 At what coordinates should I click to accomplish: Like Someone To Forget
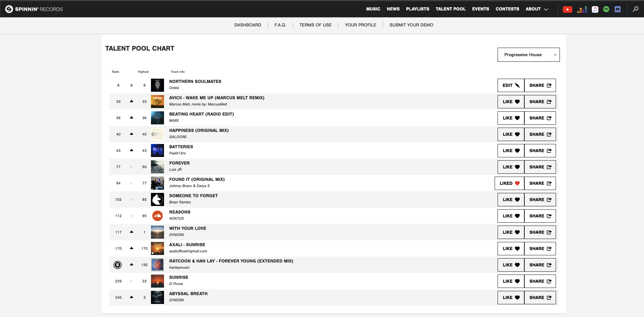511,199
